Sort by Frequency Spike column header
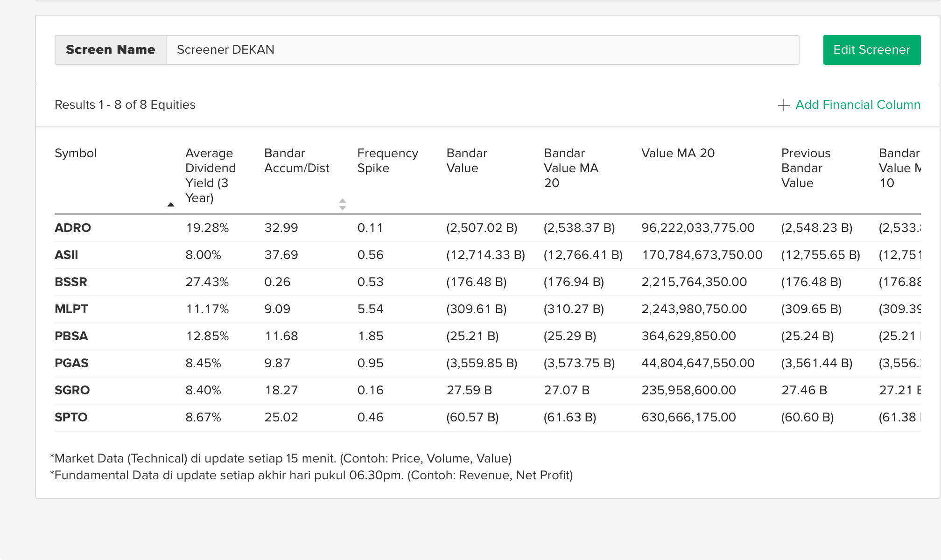The height and width of the screenshot is (560, 941). (x=387, y=161)
